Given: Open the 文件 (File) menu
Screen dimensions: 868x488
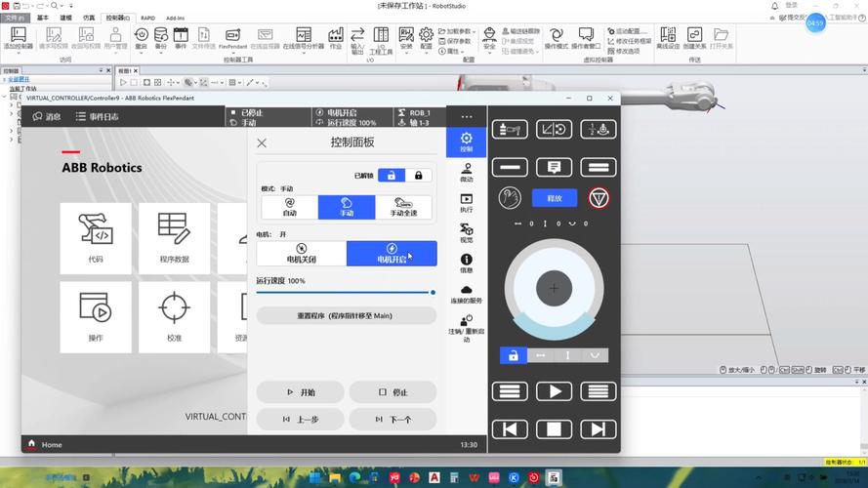Looking at the screenshot, I should coord(15,18).
